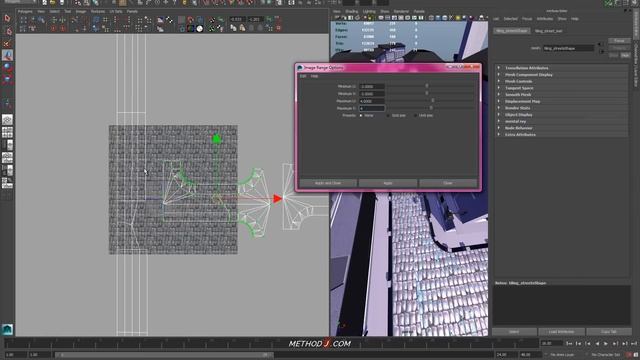Open UV Sets menu in UV editor

[x=116, y=11]
